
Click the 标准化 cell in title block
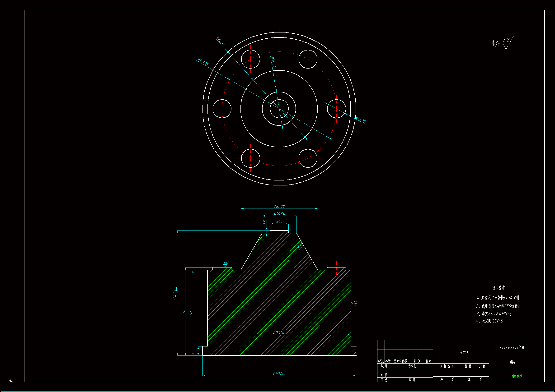tap(412, 366)
